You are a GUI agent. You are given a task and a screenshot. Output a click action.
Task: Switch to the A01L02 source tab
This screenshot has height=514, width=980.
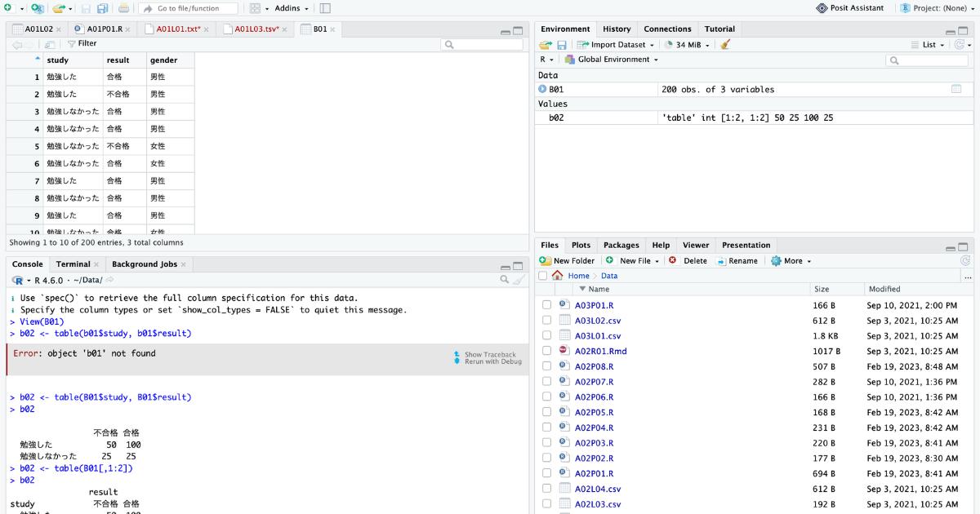tap(38, 29)
